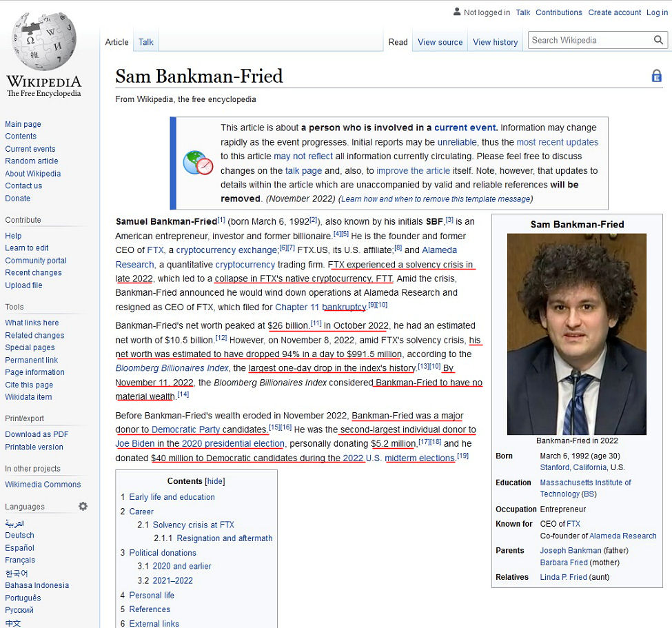Open Recent changes in sidebar
This screenshot has width=672, height=628.
pyautogui.click(x=34, y=272)
